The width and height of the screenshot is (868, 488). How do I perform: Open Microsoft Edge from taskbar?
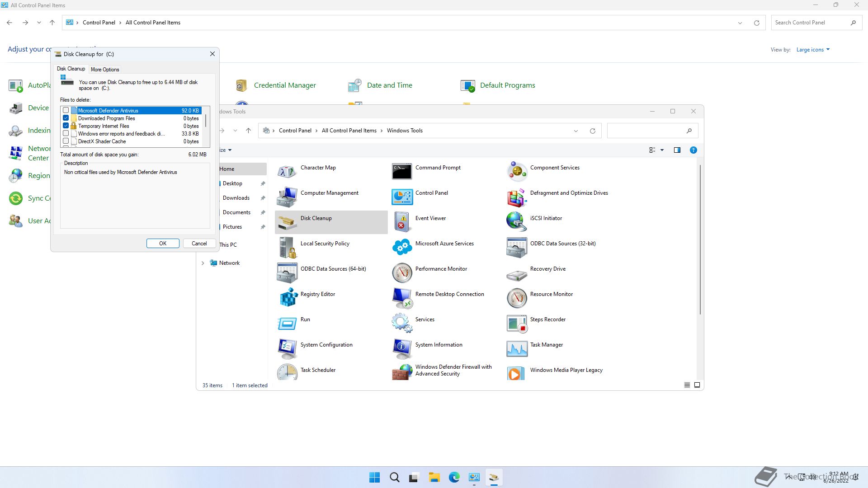point(454,478)
